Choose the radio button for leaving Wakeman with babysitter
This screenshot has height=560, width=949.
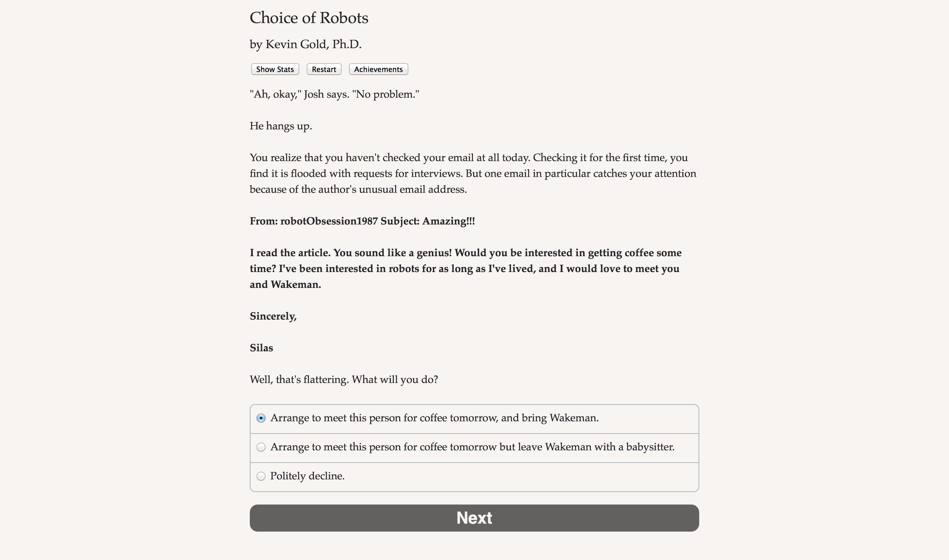(x=261, y=447)
